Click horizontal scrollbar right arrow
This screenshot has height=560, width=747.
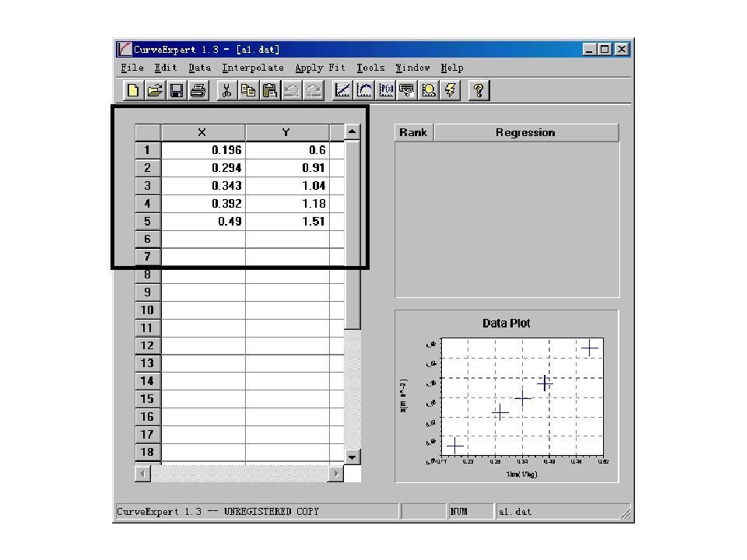click(x=336, y=473)
